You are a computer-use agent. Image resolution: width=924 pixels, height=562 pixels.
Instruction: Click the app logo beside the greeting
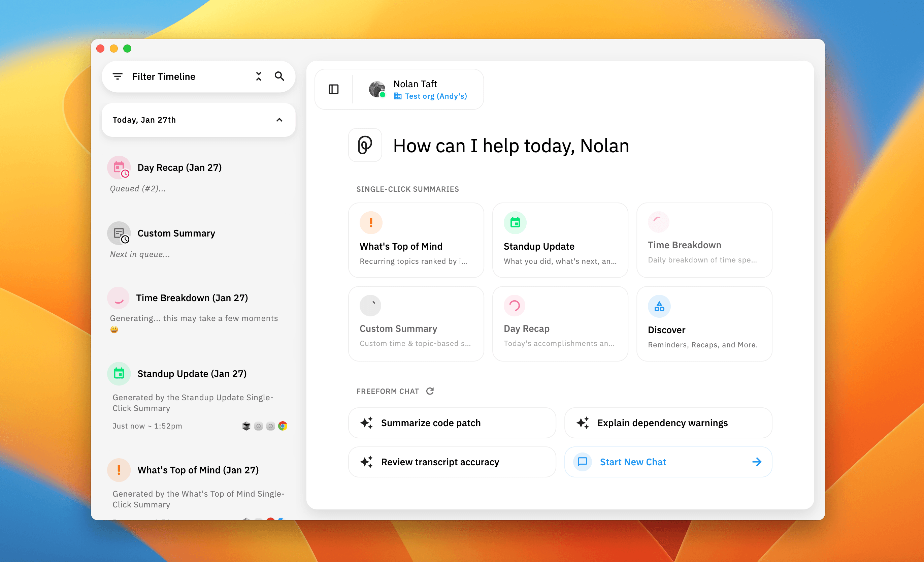point(365,145)
